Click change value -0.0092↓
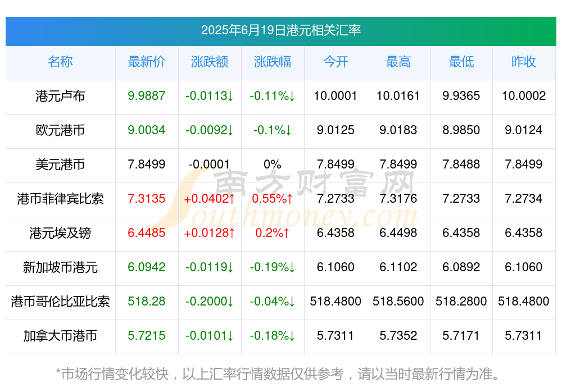 point(210,130)
